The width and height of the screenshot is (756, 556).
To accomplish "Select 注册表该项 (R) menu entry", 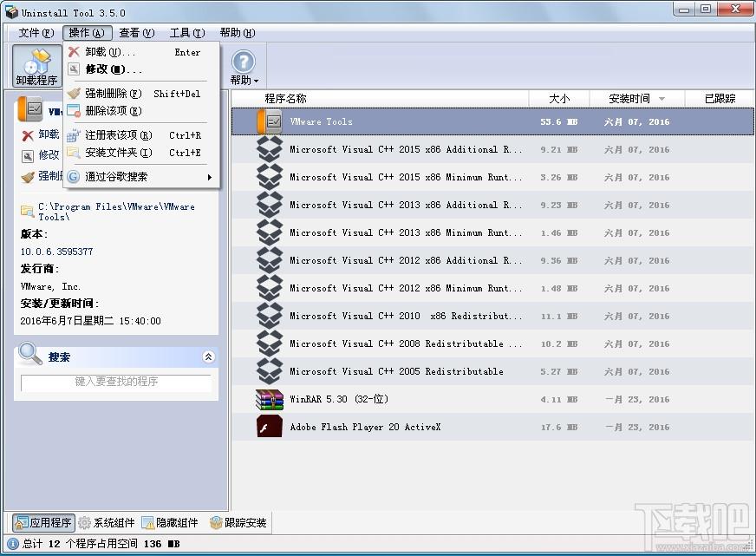I will pos(140,135).
